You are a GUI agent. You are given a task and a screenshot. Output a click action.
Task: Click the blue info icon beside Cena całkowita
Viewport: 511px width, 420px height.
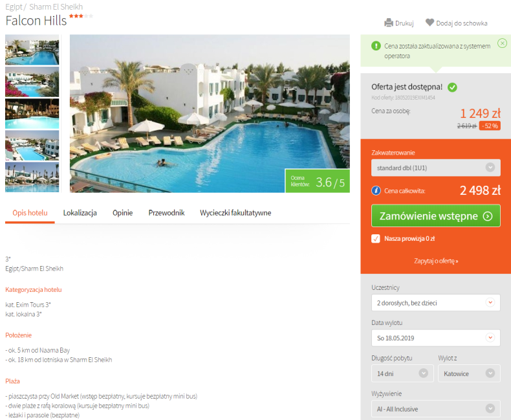[376, 190]
